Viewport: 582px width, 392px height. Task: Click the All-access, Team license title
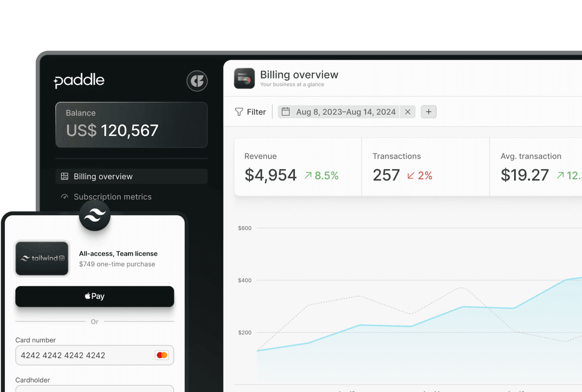[x=118, y=253]
